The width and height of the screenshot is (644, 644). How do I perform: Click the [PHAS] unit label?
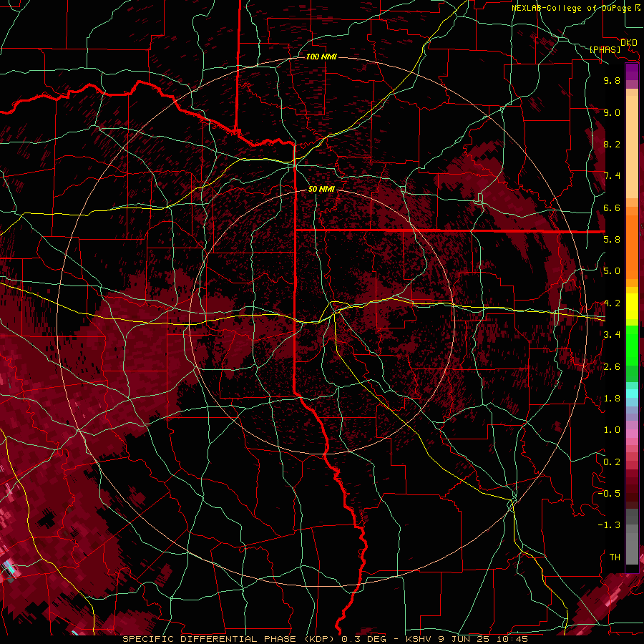[605, 49]
